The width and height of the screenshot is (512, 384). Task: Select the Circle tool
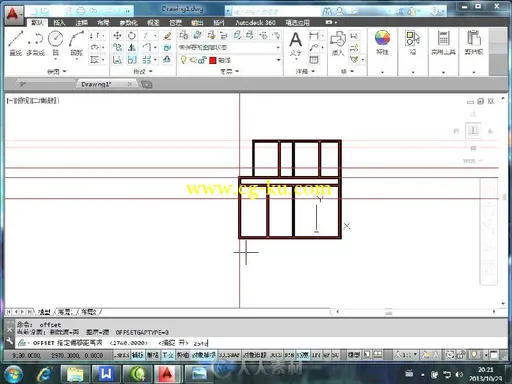point(56,43)
